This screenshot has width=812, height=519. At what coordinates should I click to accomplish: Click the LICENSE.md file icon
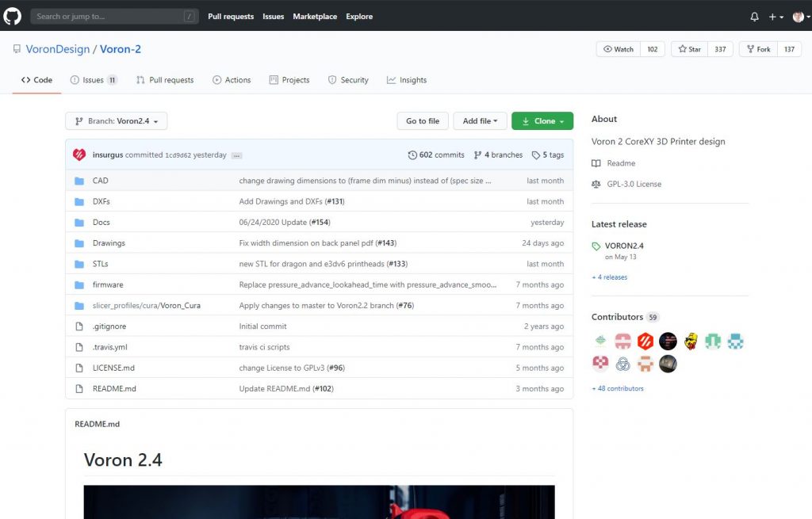pos(79,368)
